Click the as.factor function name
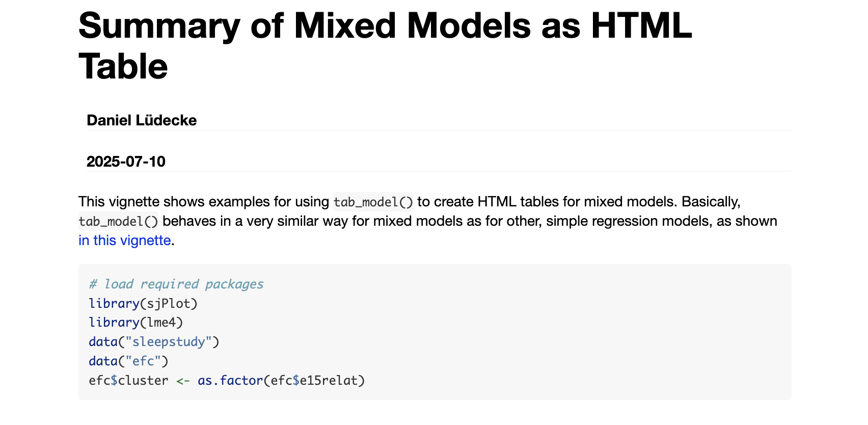 [230, 381]
